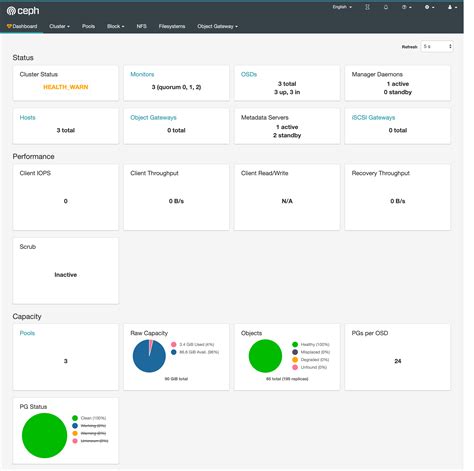Viewport: 474px width, 471px height.
Task: Click '0 standby' under Manager Daemons
Action: point(398,92)
